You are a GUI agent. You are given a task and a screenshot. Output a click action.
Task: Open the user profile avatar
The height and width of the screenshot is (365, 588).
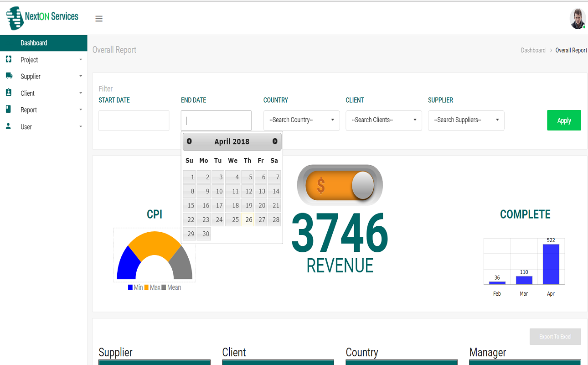click(x=578, y=19)
